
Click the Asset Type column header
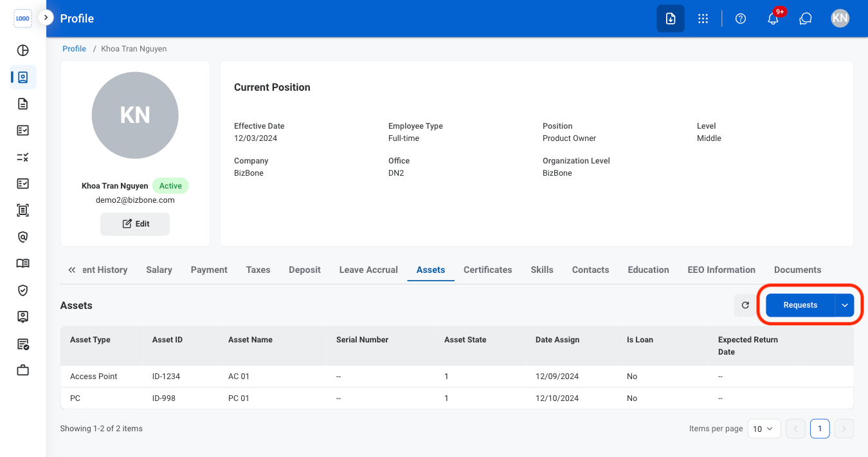pyautogui.click(x=90, y=340)
